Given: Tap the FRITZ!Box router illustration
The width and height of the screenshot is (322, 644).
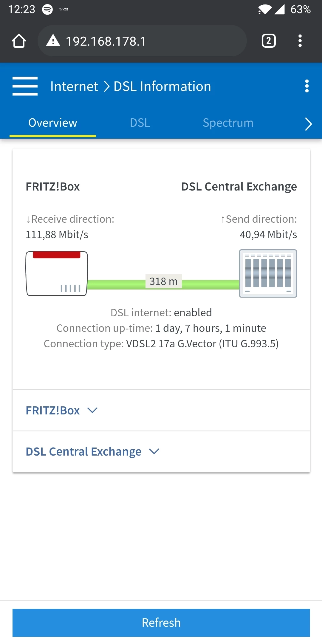Looking at the screenshot, I should [57, 274].
